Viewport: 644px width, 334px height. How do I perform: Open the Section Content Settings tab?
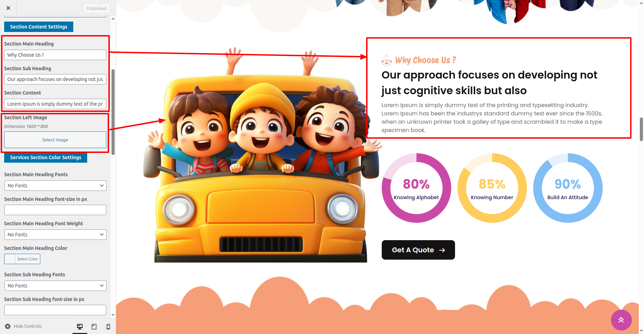point(39,27)
